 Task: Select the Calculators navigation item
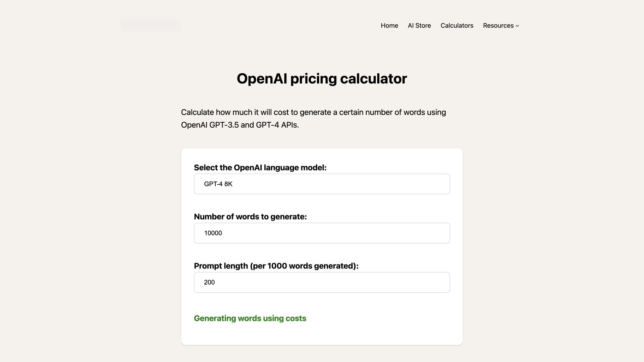pyautogui.click(x=457, y=25)
